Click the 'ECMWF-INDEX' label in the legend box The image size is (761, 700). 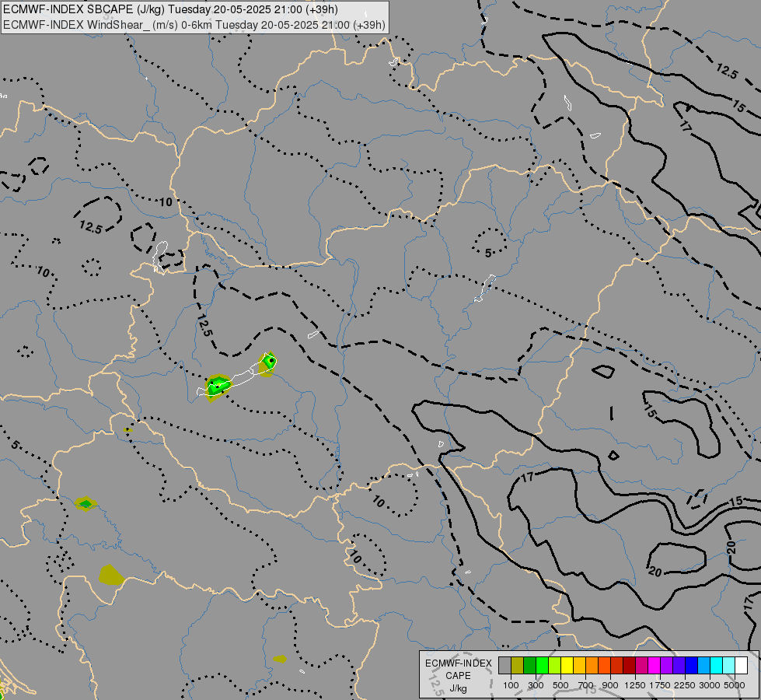pos(458,663)
